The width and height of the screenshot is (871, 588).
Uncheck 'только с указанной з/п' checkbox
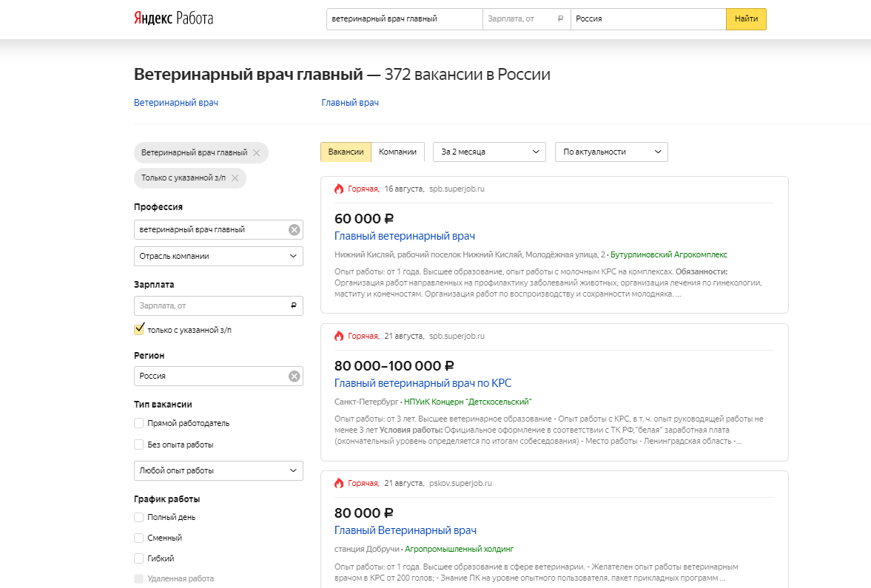(139, 330)
